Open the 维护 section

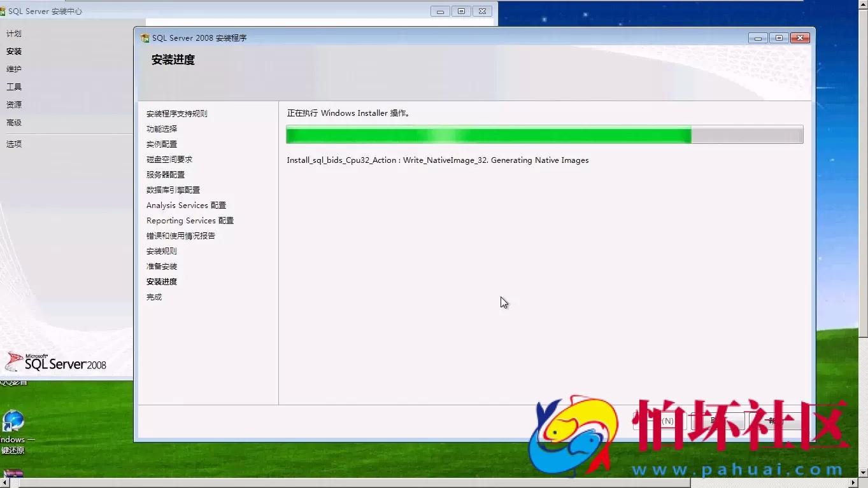click(13, 69)
